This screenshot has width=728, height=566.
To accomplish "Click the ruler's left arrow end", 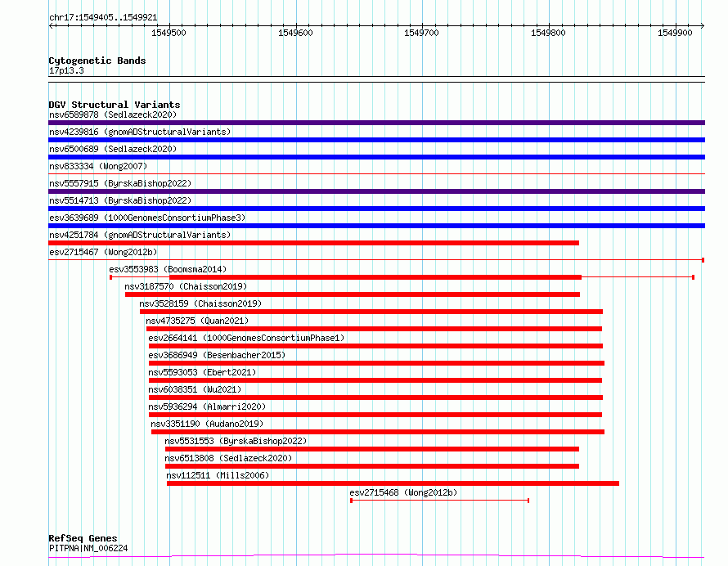I will click(x=51, y=25).
